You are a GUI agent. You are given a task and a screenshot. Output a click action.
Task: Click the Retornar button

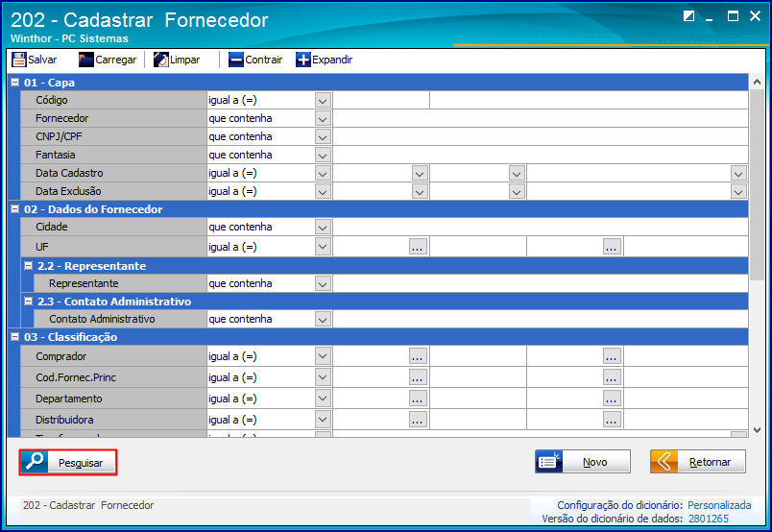[698, 462]
